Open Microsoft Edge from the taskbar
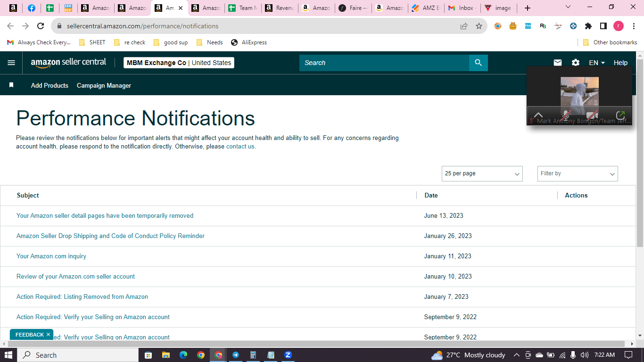The image size is (644, 362). click(x=183, y=355)
